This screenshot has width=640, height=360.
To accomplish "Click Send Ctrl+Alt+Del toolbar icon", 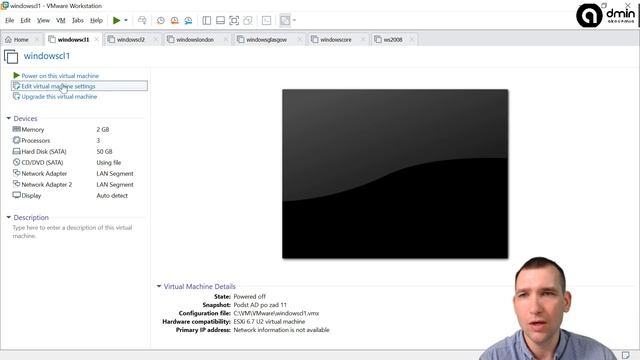I will 142,20.
